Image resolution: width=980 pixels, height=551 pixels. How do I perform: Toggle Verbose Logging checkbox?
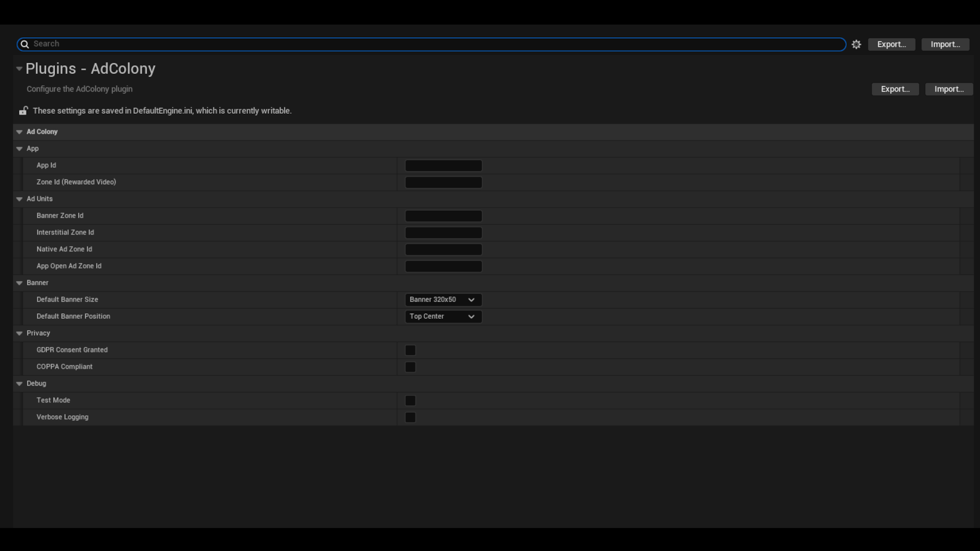(x=410, y=417)
